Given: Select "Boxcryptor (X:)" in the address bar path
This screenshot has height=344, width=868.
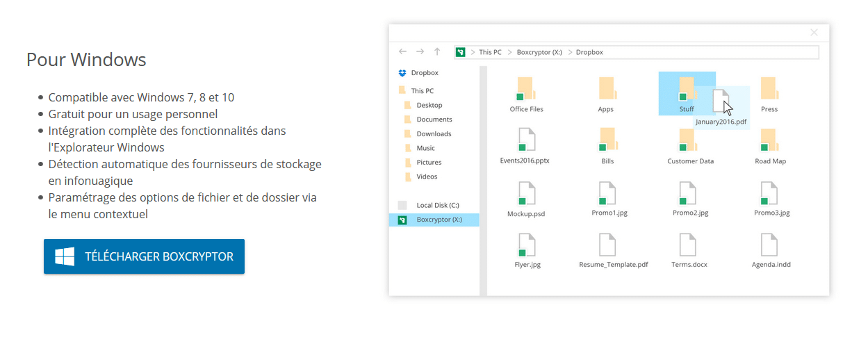Looking at the screenshot, I should 539,52.
